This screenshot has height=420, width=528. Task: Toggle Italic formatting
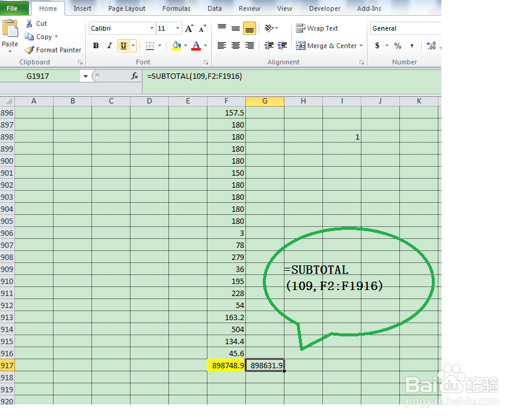[109, 46]
